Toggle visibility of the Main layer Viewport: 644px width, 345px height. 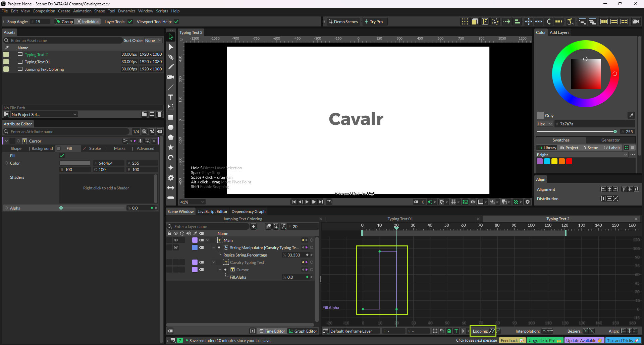(x=175, y=240)
